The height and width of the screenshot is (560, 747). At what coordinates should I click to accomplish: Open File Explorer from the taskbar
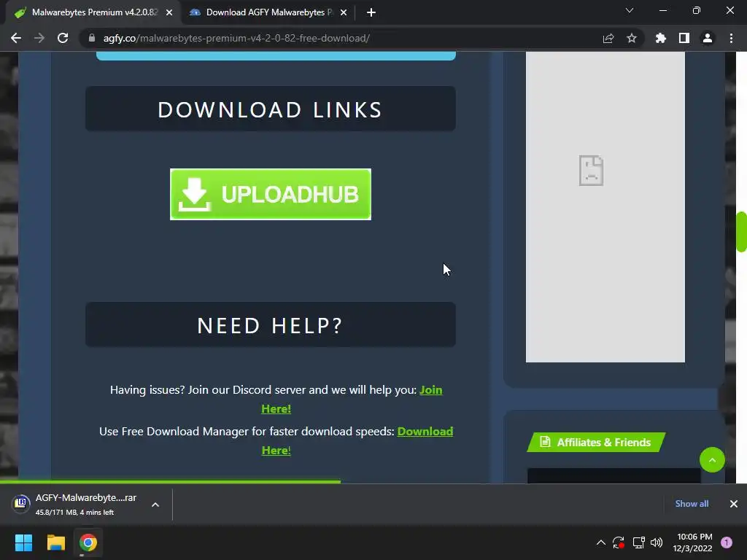pyautogui.click(x=55, y=542)
